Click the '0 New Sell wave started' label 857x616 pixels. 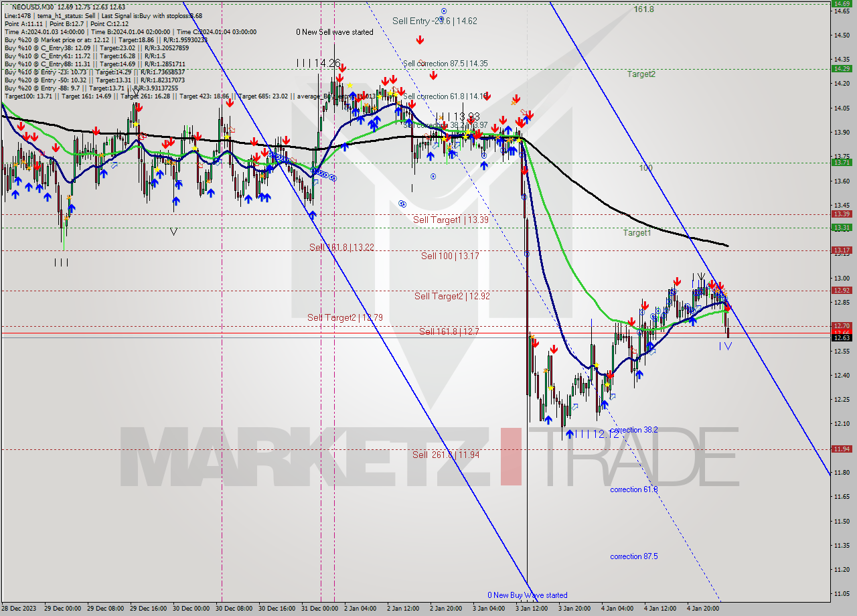[x=335, y=32]
